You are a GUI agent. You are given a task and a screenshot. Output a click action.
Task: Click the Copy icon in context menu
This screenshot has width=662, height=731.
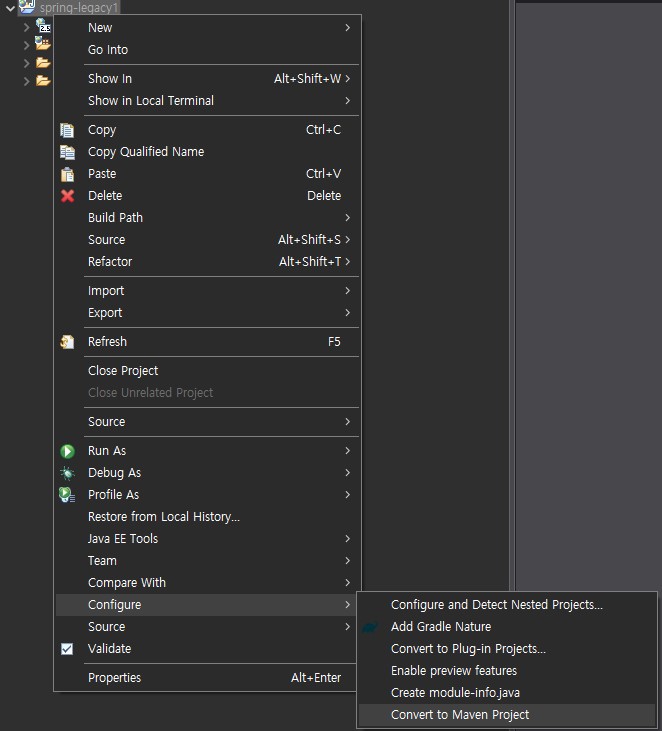coord(67,130)
